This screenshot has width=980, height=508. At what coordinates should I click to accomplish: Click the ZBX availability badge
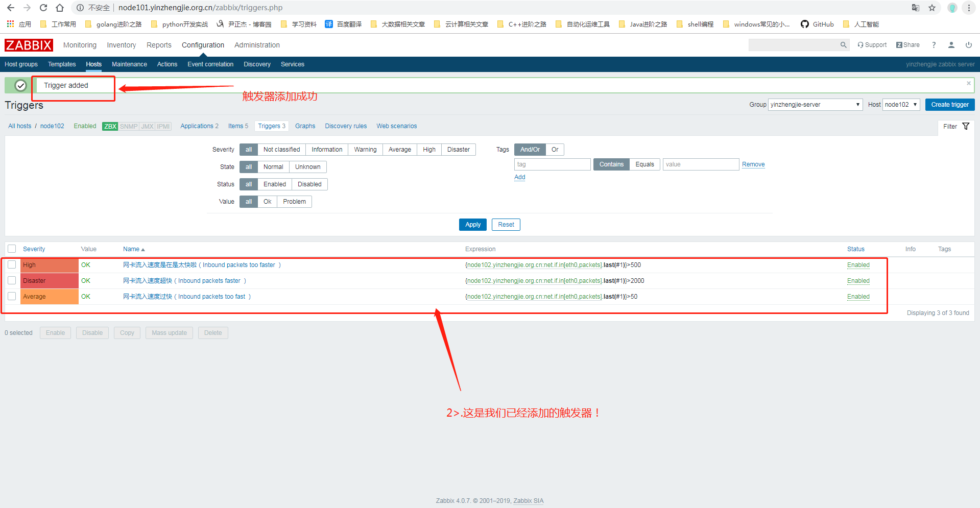pos(110,126)
